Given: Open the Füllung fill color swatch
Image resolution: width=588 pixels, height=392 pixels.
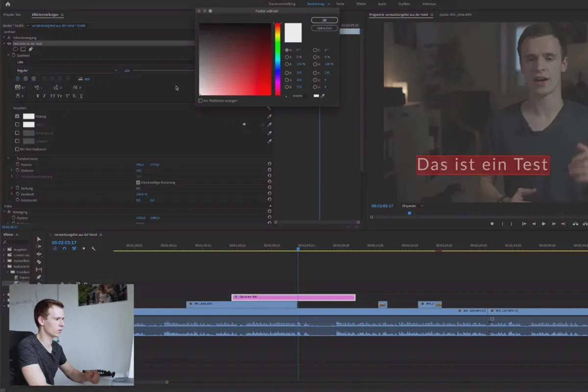Looking at the screenshot, I should click(x=28, y=116).
